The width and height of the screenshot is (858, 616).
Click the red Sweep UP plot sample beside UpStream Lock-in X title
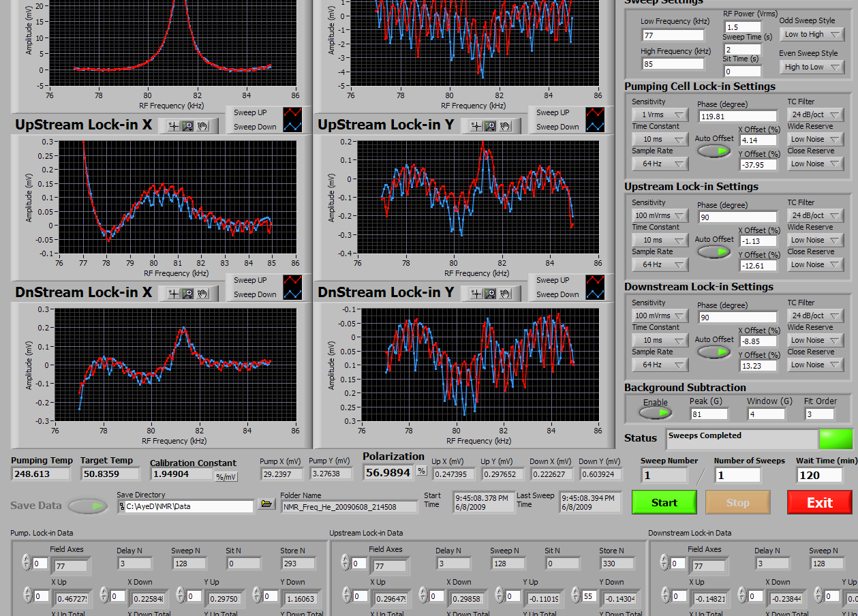[292, 112]
